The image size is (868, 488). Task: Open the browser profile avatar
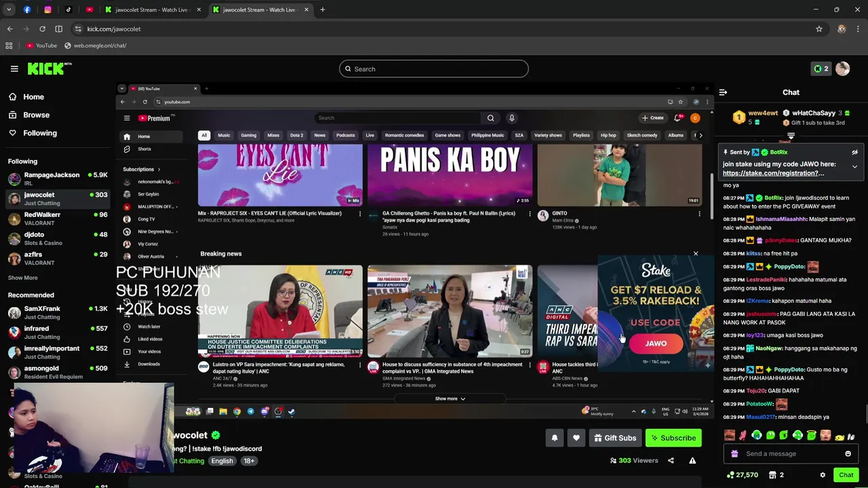click(842, 28)
